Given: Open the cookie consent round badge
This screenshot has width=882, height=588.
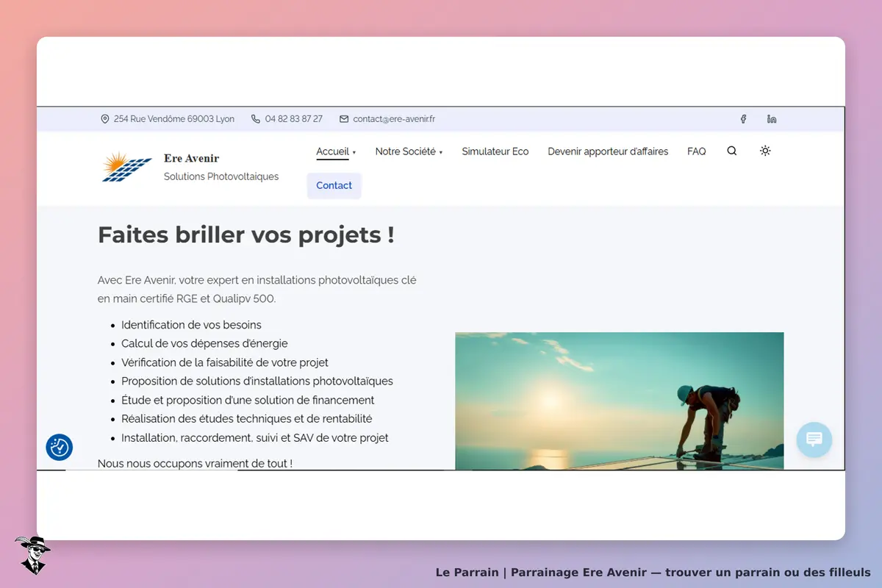Looking at the screenshot, I should pos(60,447).
